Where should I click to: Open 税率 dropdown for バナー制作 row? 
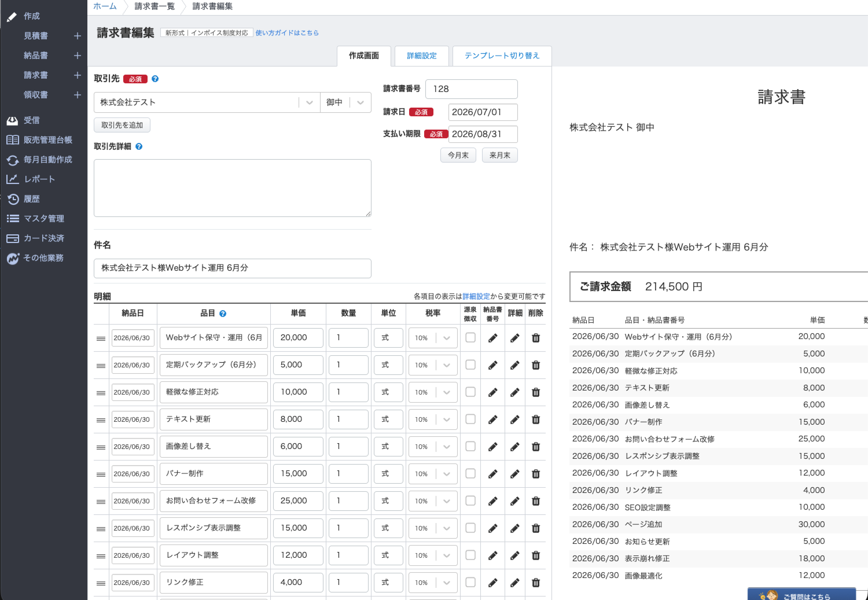pyautogui.click(x=433, y=474)
